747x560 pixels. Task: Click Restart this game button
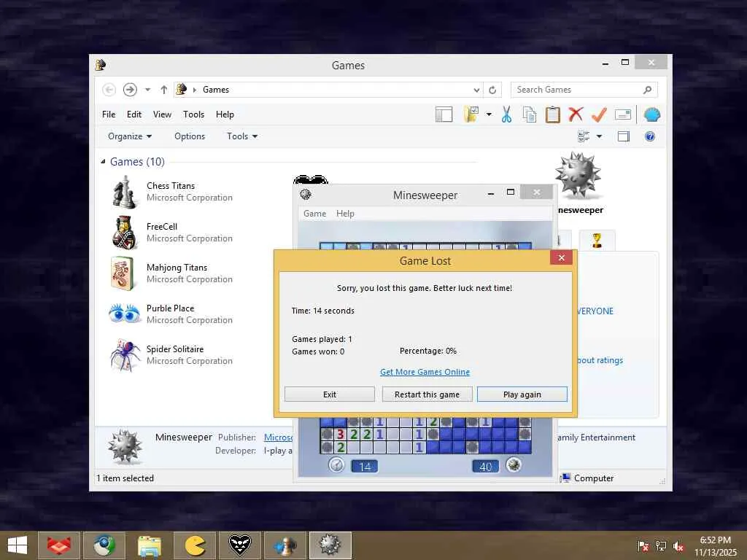coord(427,394)
